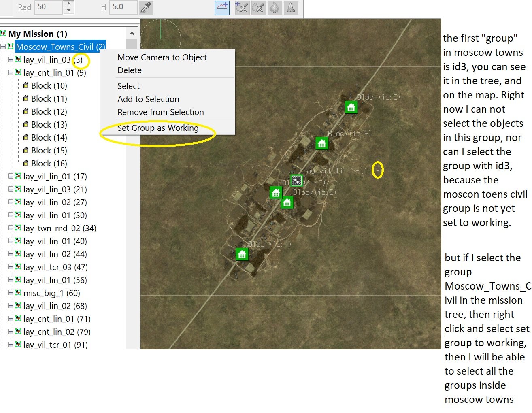The image size is (532, 413).
Task: Click the water drop toolbar icon
Action: click(275, 7)
